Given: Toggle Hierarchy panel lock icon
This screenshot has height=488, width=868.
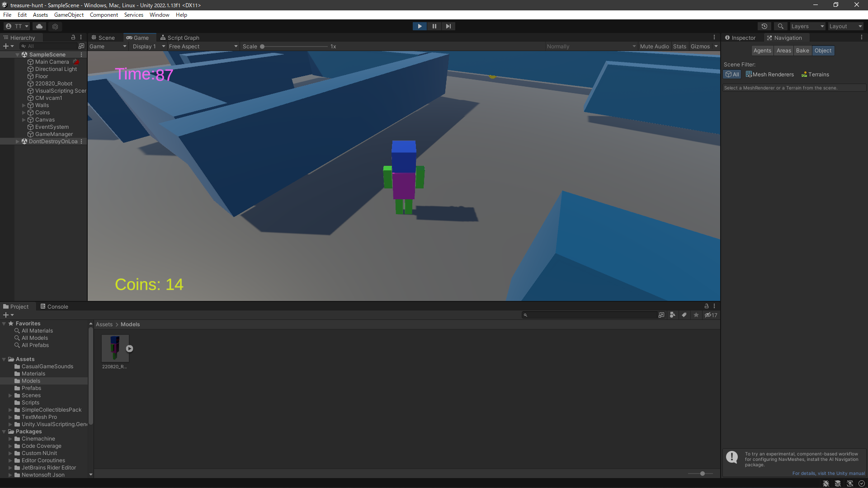Looking at the screenshot, I should pyautogui.click(x=73, y=38).
